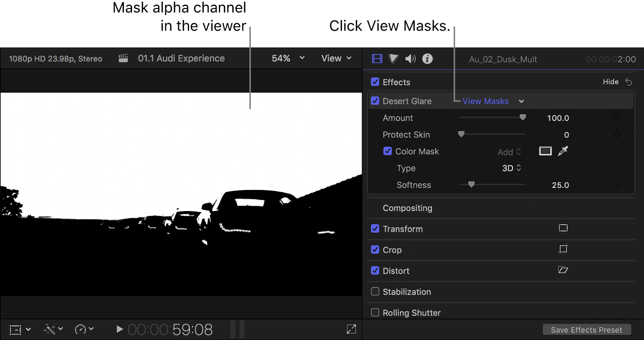
Task: Open the 54% zoom level dropdown
Action: 287,58
